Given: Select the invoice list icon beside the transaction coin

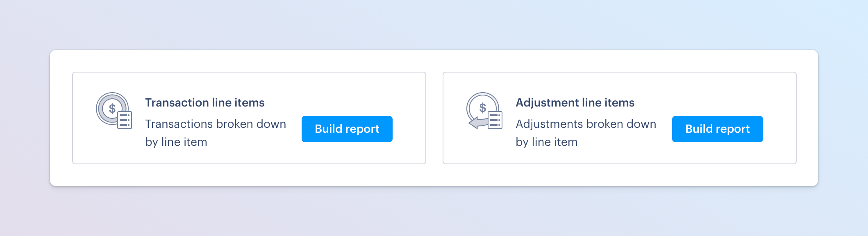Looking at the screenshot, I should [x=125, y=120].
